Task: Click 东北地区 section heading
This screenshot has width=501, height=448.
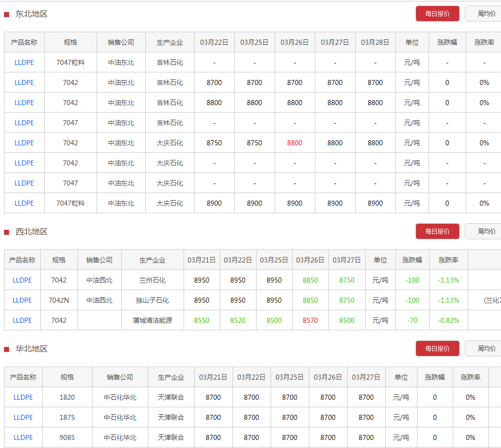Action: point(31,14)
